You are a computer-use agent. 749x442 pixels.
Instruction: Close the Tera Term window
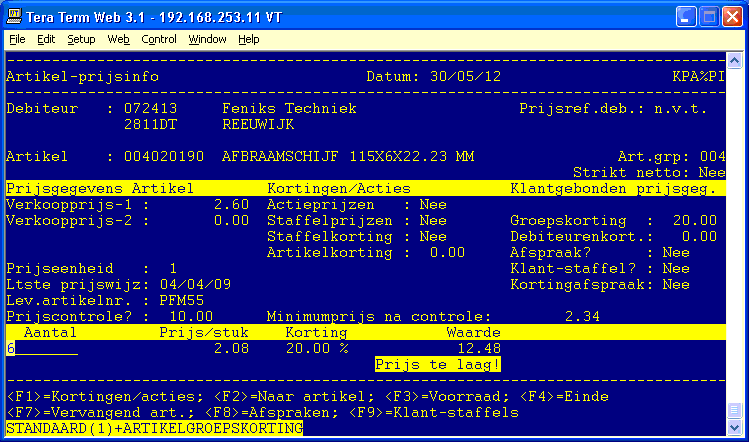[x=731, y=16]
